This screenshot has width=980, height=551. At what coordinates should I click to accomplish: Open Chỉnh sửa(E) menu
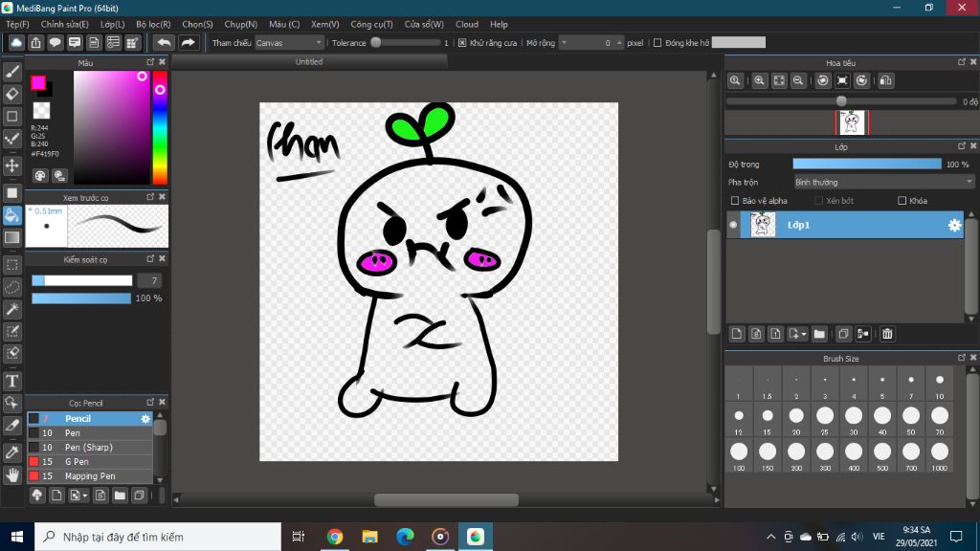tap(64, 24)
